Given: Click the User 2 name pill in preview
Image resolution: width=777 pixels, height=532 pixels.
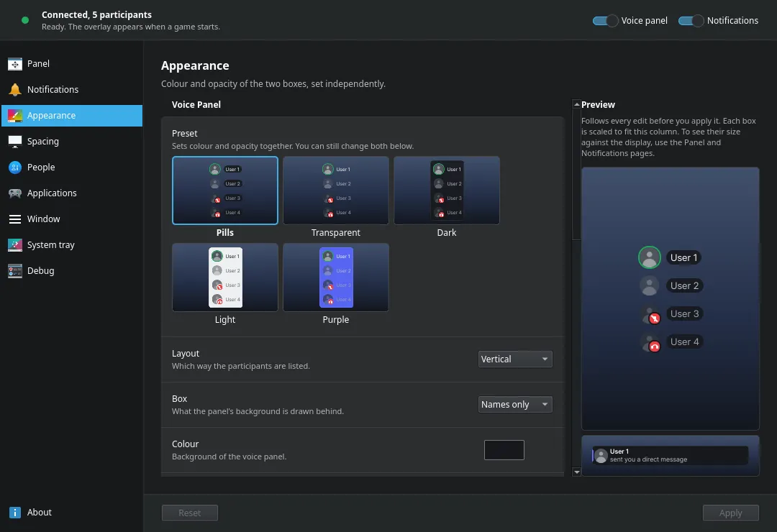Looking at the screenshot, I should [x=684, y=286].
